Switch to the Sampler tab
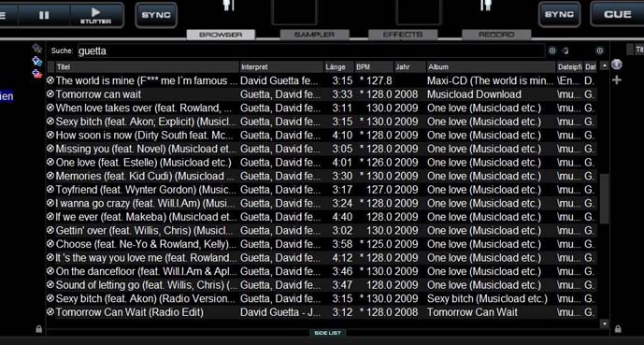The width and height of the screenshot is (644, 345). tap(314, 35)
